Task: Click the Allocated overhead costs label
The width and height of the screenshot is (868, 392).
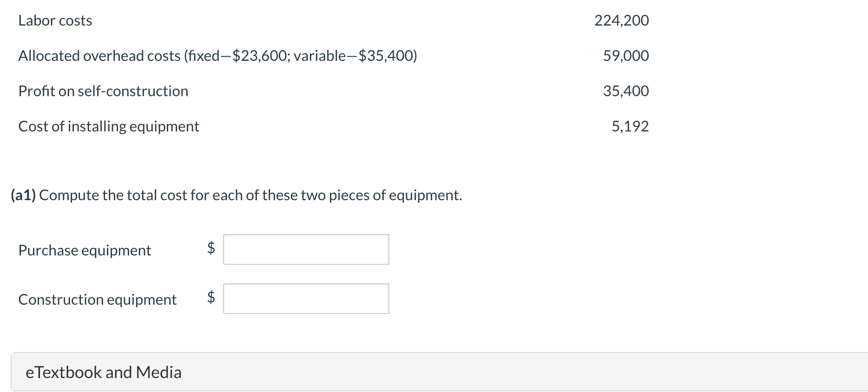Action: 100,56
